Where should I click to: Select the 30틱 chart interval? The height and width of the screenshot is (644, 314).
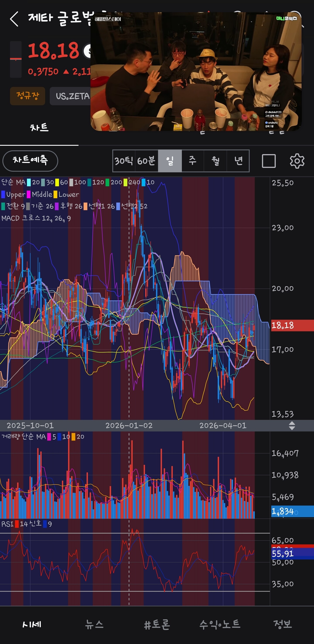(124, 161)
